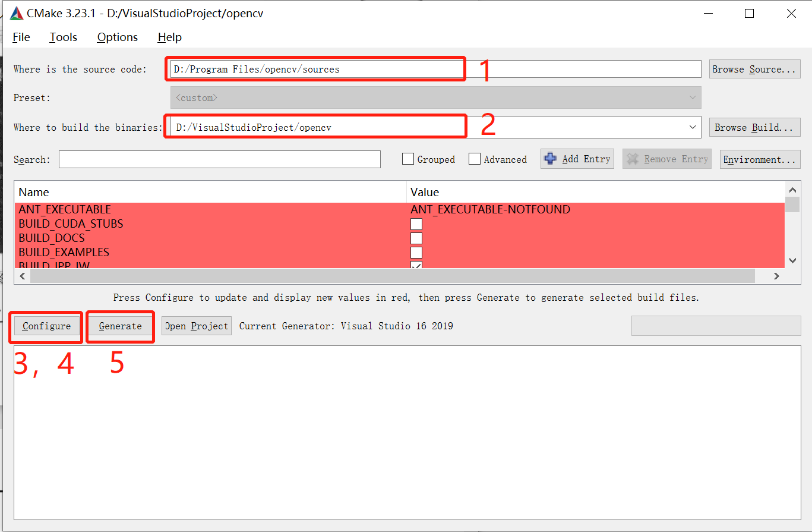Click the horizontal scrollbar thumb in cache table
Viewport: 812px width, 532px height.
[392, 276]
